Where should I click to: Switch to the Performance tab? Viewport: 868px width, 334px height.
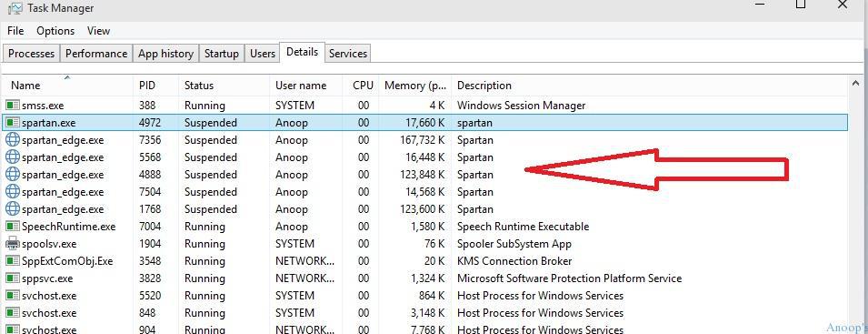[x=96, y=54]
